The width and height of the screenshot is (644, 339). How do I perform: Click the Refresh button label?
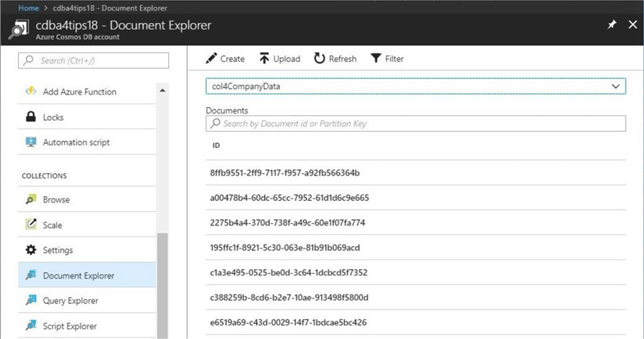(x=343, y=59)
